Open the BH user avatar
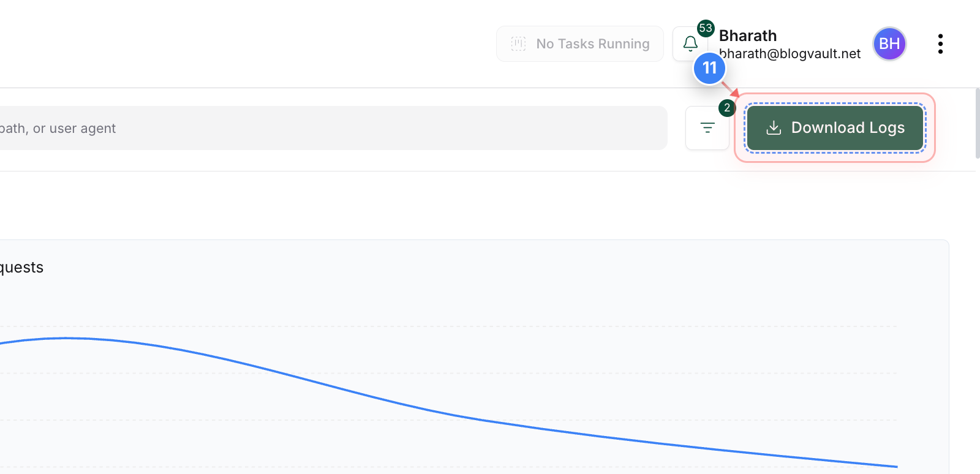This screenshot has width=980, height=474. tap(889, 43)
